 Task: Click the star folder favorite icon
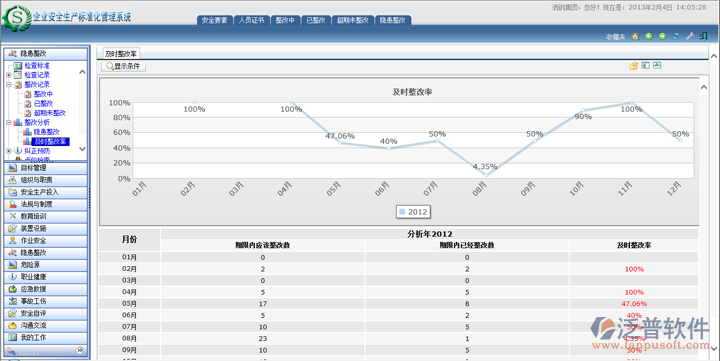[x=634, y=66]
